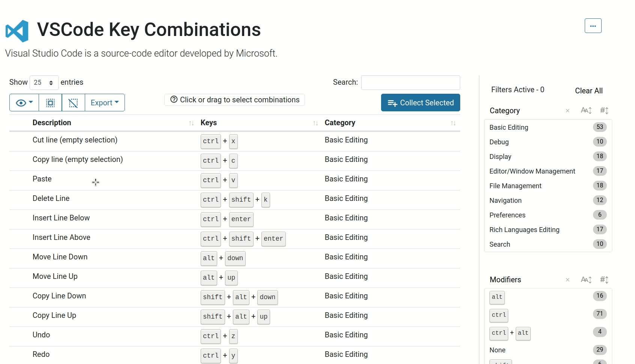This screenshot has width=635, height=364.
Task: Select the Move Line Down row
Action: pos(235,259)
